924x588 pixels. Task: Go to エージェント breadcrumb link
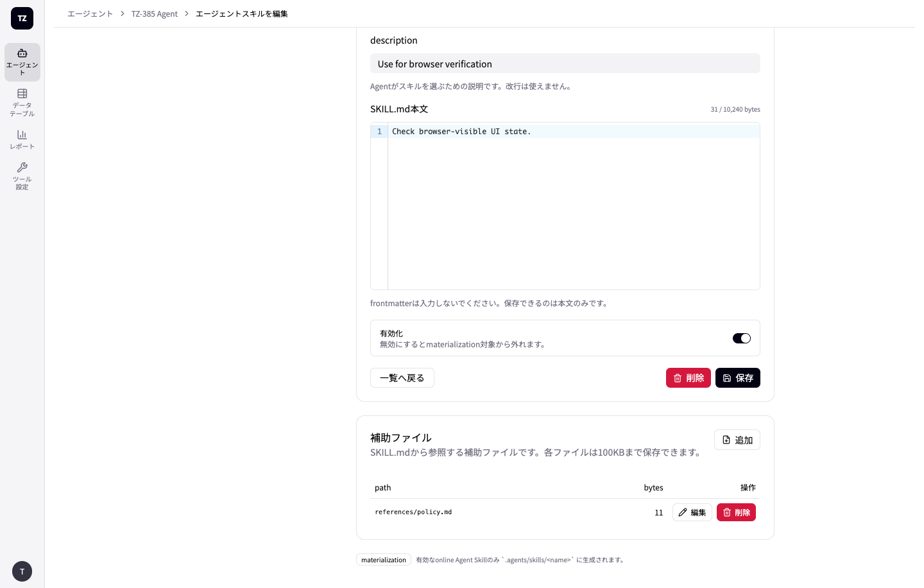90,13
